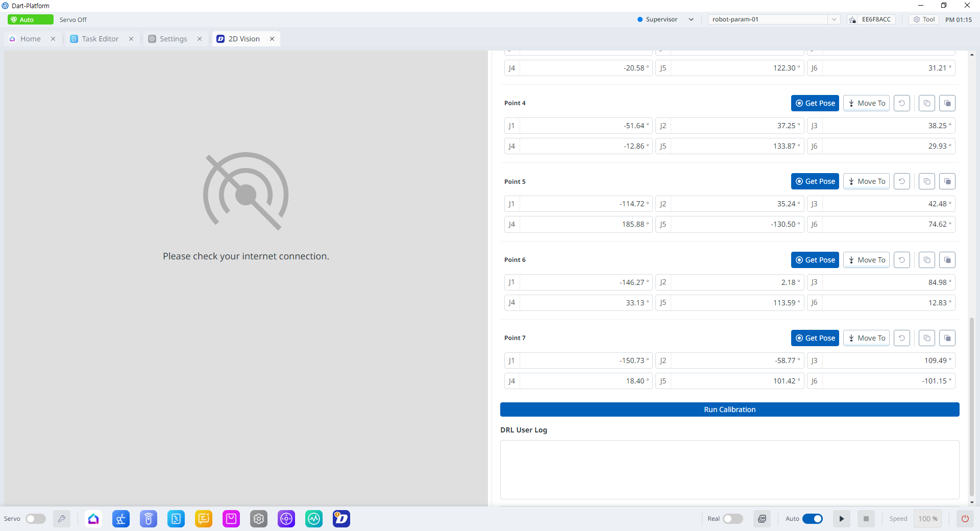Click the play button in bottom bar
Image resolution: width=980 pixels, height=531 pixels.
842,519
